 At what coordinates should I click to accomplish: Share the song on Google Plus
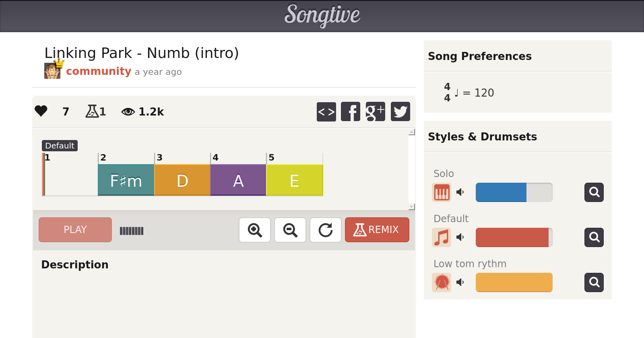(x=375, y=111)
